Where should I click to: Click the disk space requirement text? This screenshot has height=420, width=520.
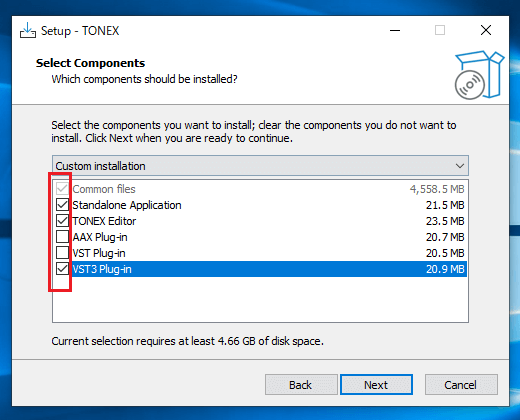point(187,341)
